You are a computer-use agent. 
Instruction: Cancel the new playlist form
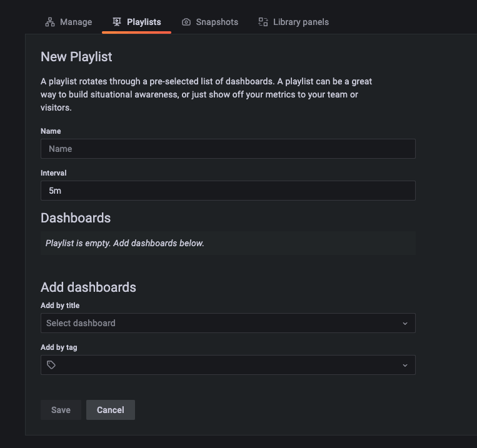(110, 410)
